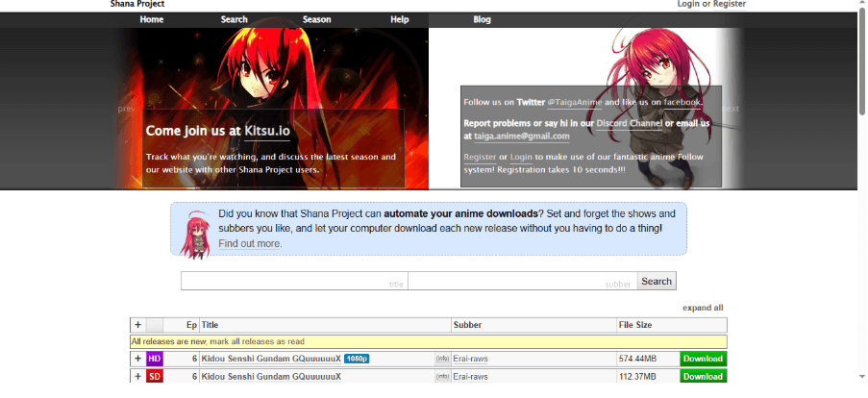Click the Login link in the banner text
Image resolution: width=868 pixels, height=398 pixels.
[x=521, y=158]
